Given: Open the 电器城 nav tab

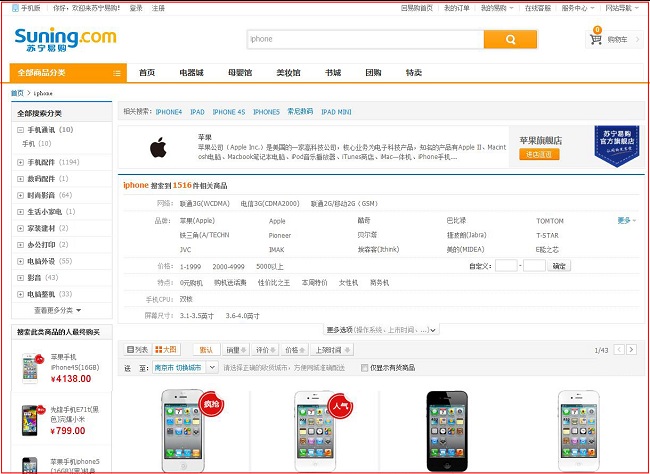Looking at the screenshot, I should pos(192,73).
